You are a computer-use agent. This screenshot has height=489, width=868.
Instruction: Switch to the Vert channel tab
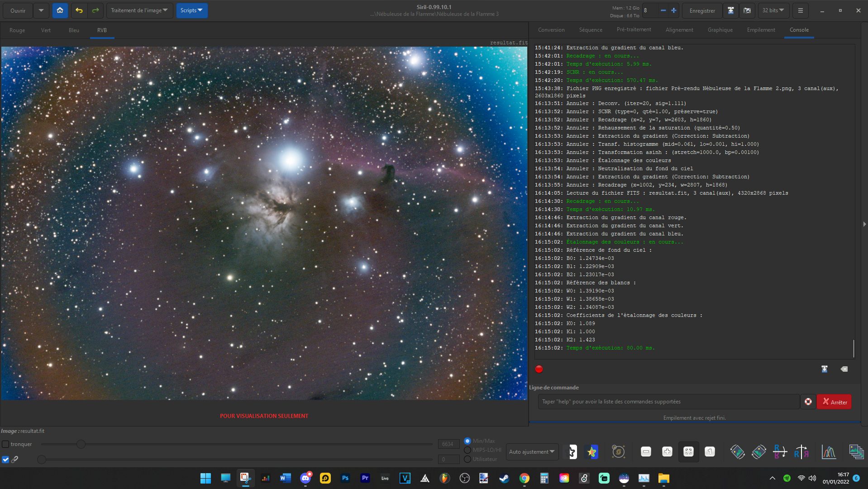(x=46, y=30)
